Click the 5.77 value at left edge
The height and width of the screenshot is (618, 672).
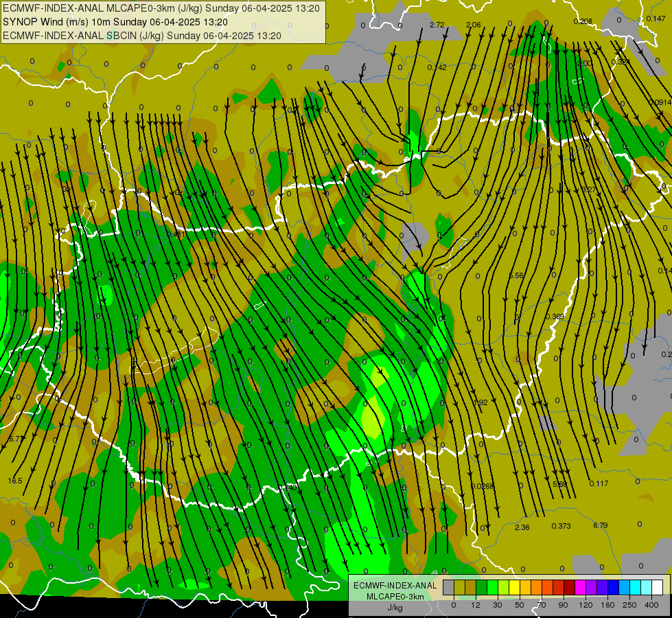click(x=16, y=439)
